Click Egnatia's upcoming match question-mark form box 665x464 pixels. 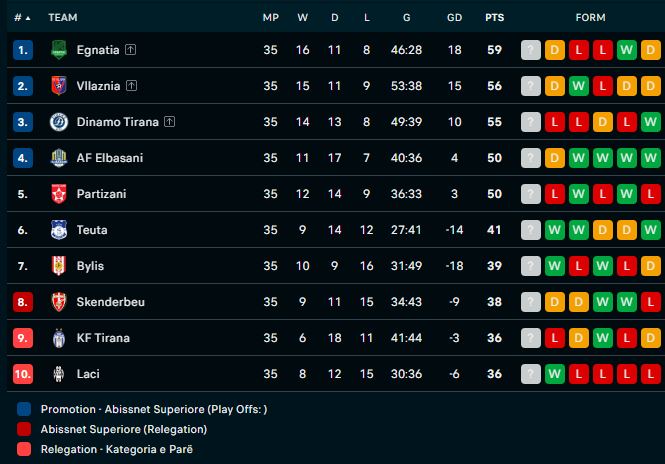(530, 50)
